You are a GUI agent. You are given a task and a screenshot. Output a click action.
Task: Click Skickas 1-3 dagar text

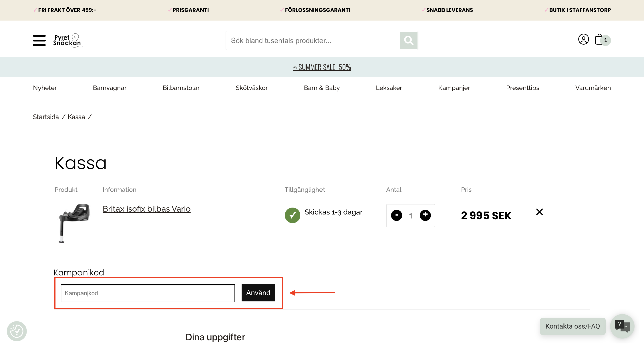pos(334,212)
